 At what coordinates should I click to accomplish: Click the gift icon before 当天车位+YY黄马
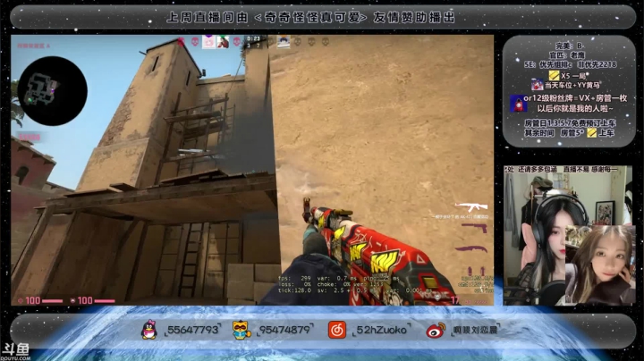point(537,85)
